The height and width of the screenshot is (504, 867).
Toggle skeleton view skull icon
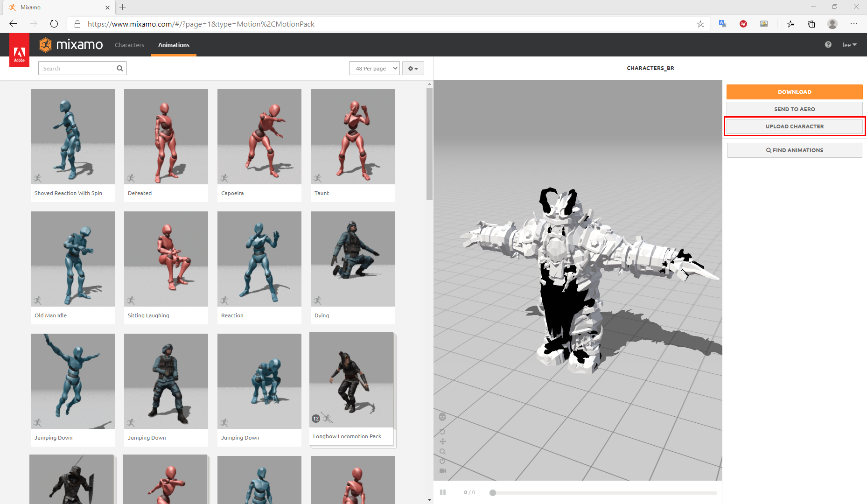(442, 417)
